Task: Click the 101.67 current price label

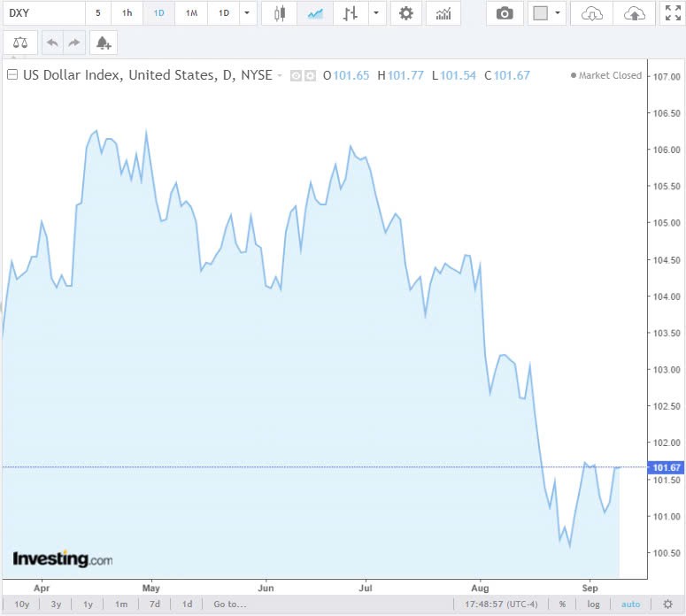Action: pyautogui.click(x=666, y=467)
